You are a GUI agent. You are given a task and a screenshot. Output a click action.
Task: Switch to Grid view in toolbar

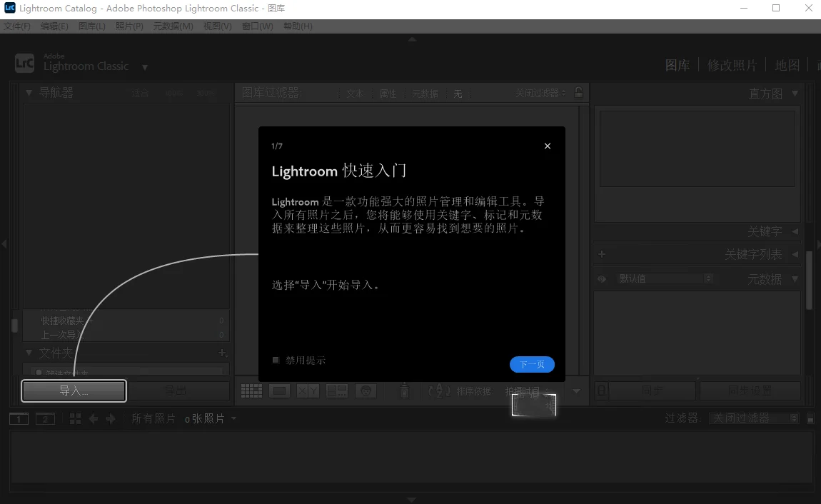tap(251, 391)
